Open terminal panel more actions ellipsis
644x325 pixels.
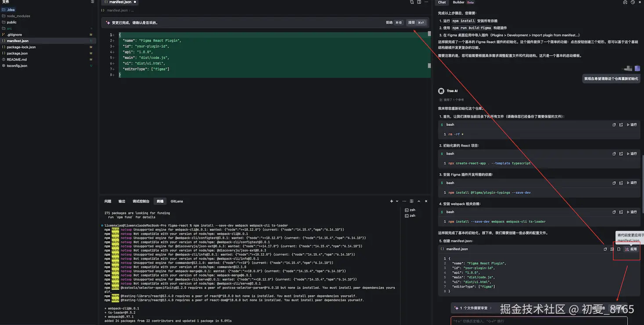point(405,201)
